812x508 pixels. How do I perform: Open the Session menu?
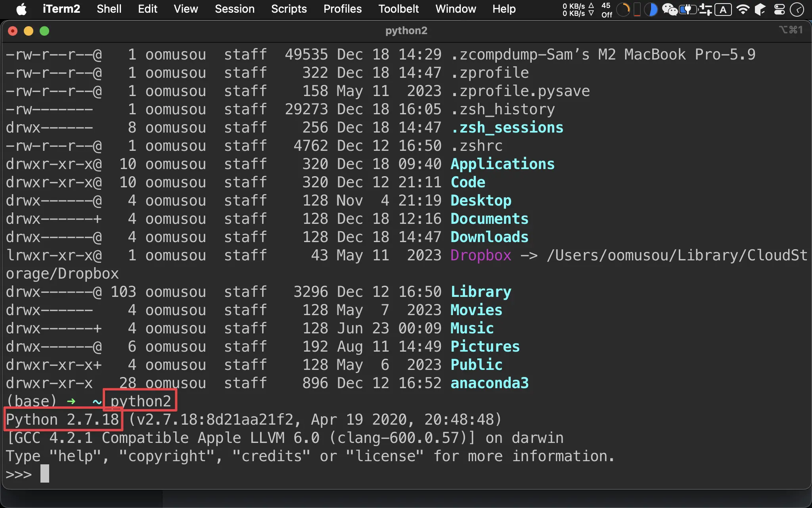[x=235, y=9]
